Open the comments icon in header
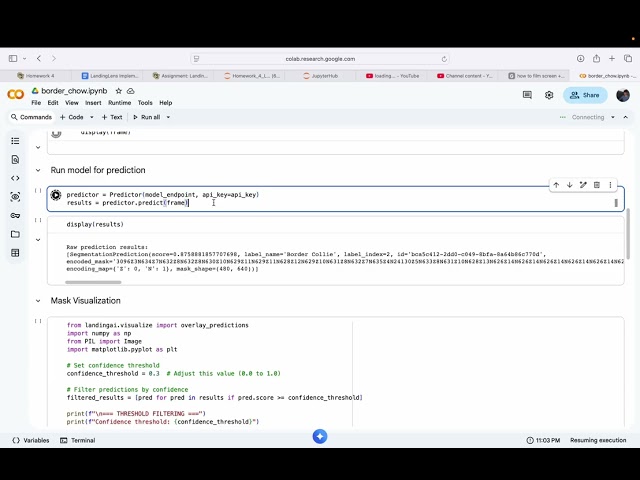640x480 pixels. tap(527, 95)
